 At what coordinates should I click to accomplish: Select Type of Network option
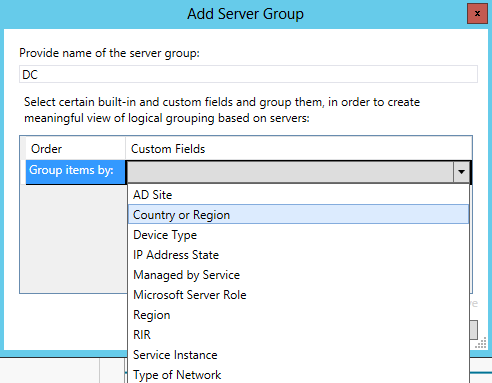[298, 375]
